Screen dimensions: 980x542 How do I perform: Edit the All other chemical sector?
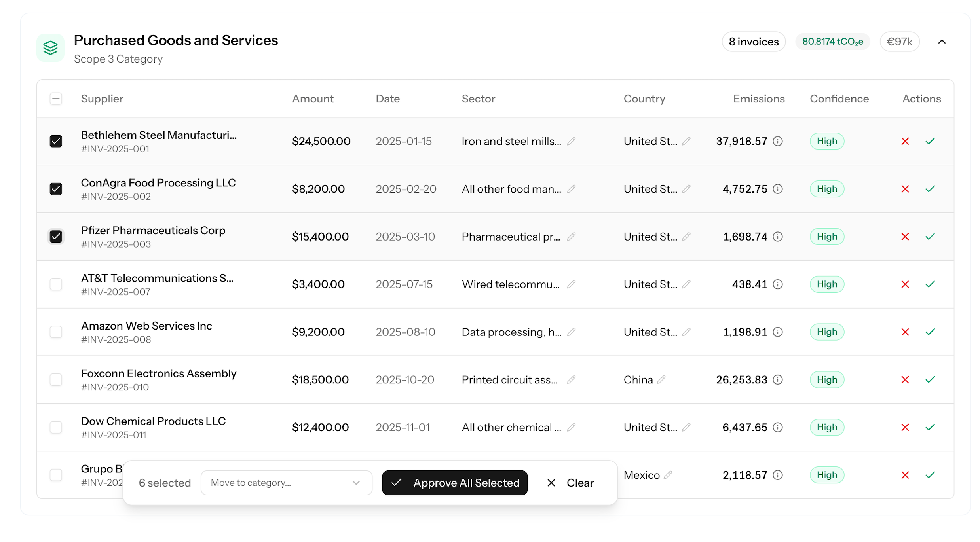(x=571, y=427)
